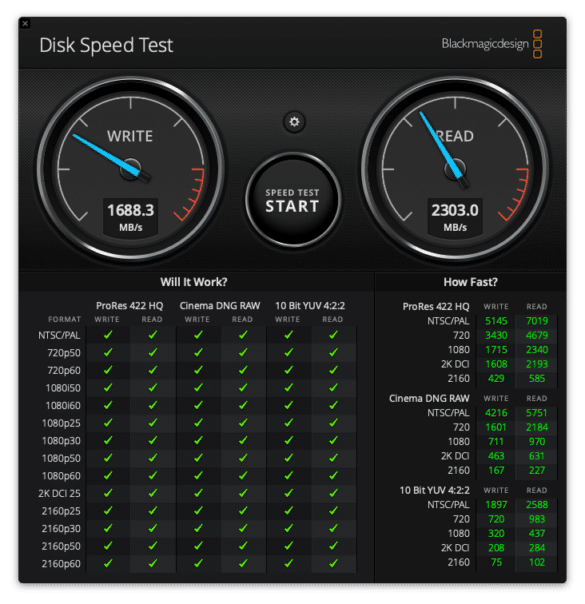Click 10 Bit YUV 4:2:2 heading in How Fast
Screen dimensions: 585x604
[434, 490]
